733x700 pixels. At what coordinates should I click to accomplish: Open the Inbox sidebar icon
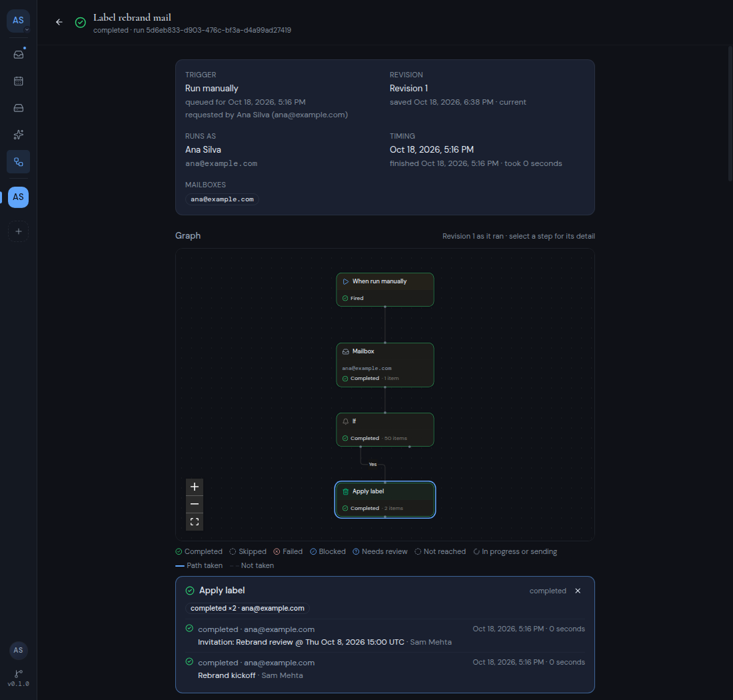coord(18,54)
